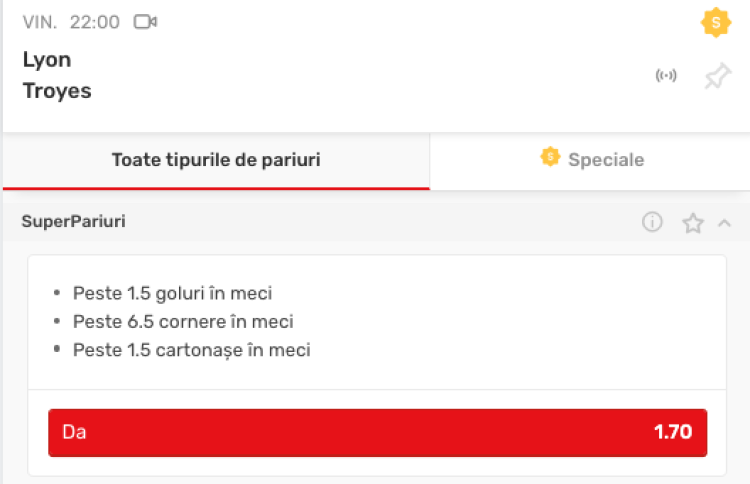Open the live broadcast signal icon
Viewport: 750px width, 484px height.
[x=665, y=76]
